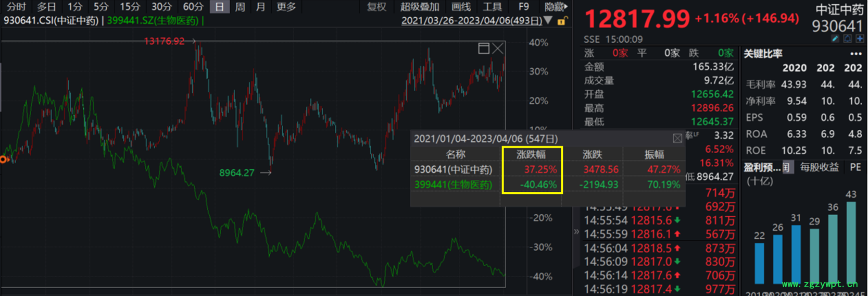Select the 每股收益 earnings tab
Screen dimensions: 868x296
click(819, 167)
